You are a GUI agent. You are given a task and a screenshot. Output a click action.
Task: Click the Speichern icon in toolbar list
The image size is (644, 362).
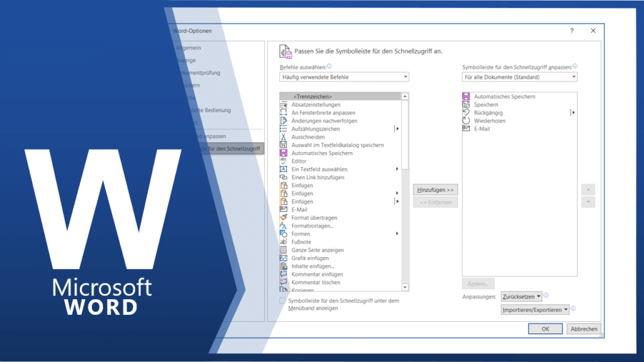(x=466, y=105)
